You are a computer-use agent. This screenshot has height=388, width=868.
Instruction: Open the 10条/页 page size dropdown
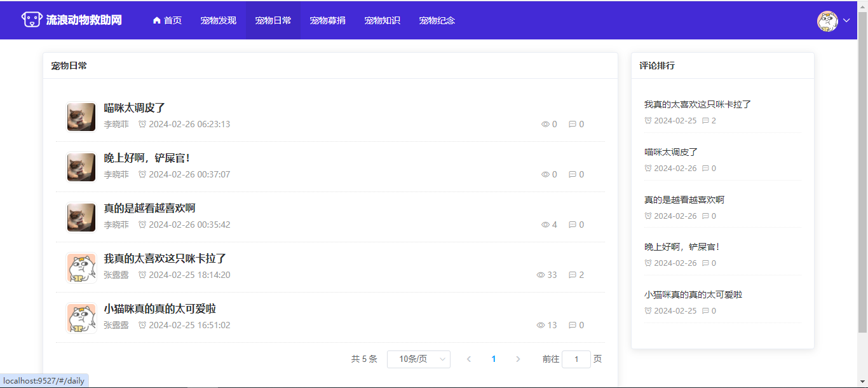[418, 359]
